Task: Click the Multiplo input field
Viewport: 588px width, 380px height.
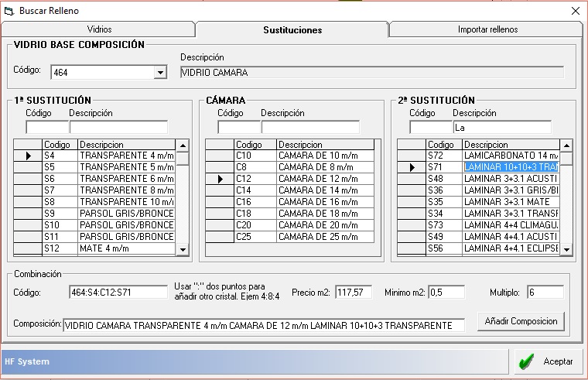Action: [x=545, y=293]
